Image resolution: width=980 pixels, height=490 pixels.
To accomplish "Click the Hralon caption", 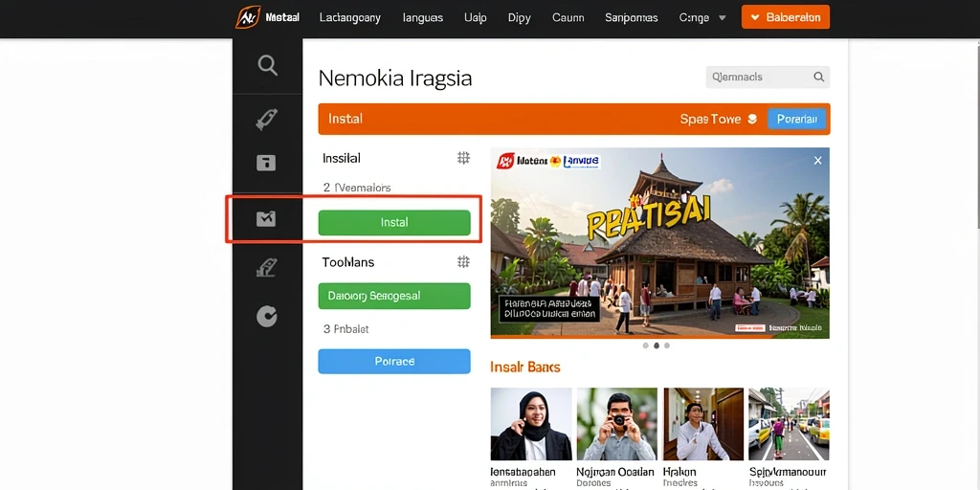I will [x=680, y=472].
